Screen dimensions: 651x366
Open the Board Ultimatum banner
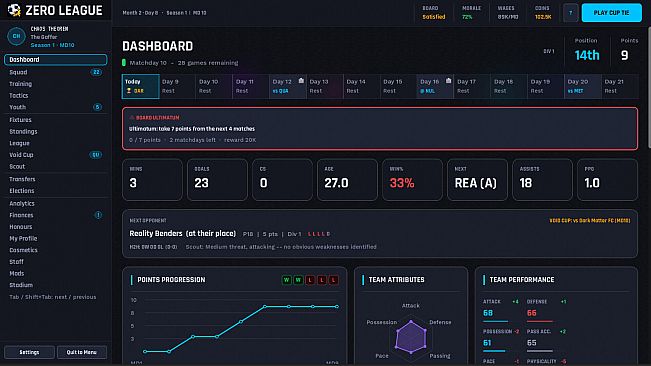(x=380, y=129)
